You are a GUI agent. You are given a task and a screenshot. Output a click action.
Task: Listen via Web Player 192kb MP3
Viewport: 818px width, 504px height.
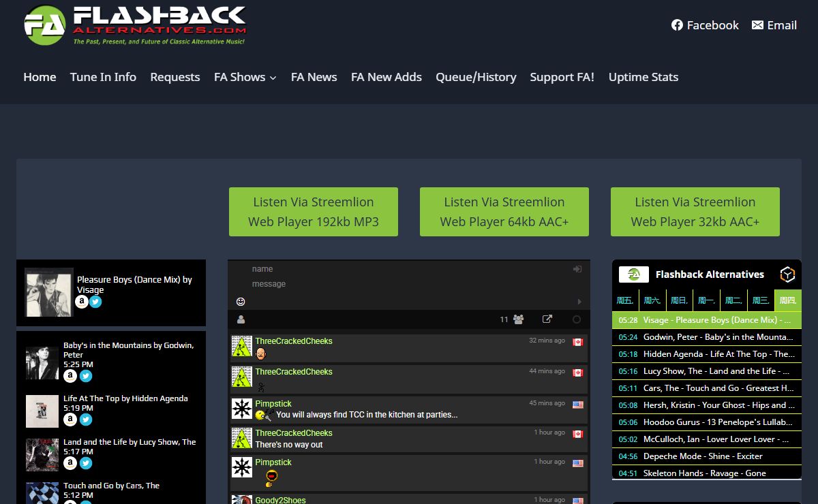(x=314, y=212)
